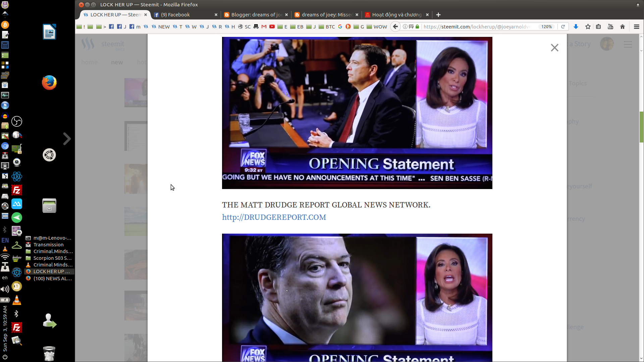The width and height of the screenshot is (644, 362).
Task: Open the webcam app in dock
Action: pyautogui.click(x=17, y=163)
